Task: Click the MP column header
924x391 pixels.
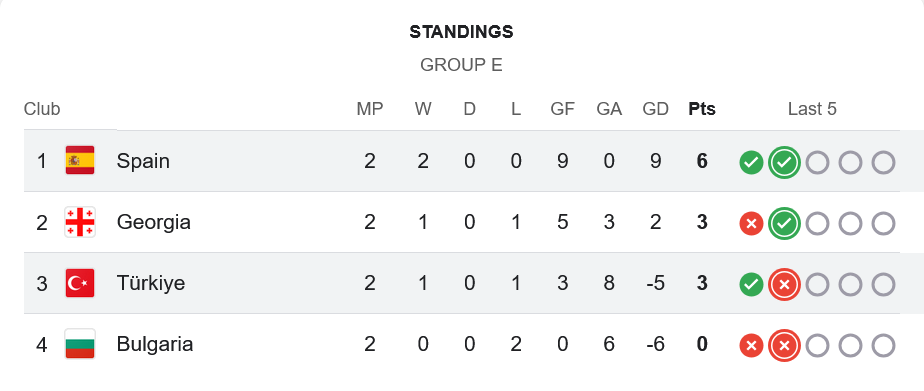Action: (369, 109)
